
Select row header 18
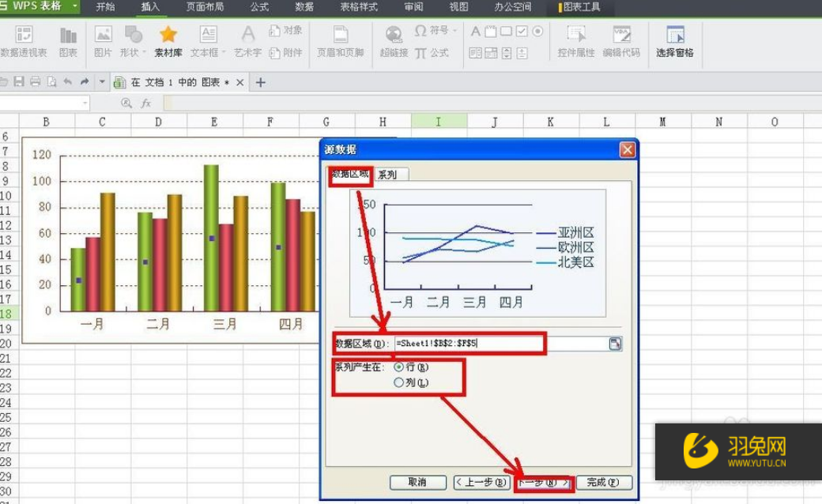(9, 314)
